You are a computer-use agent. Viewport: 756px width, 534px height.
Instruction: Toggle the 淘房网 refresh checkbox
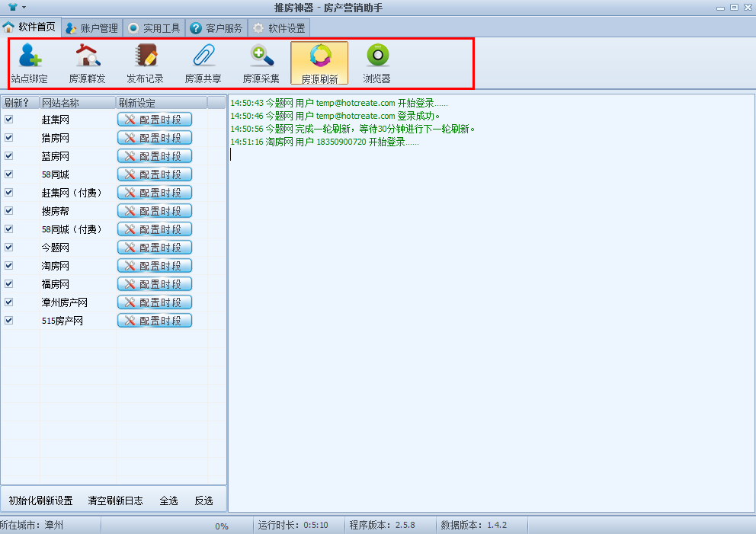pyautogui.click(x=8, y=266)
